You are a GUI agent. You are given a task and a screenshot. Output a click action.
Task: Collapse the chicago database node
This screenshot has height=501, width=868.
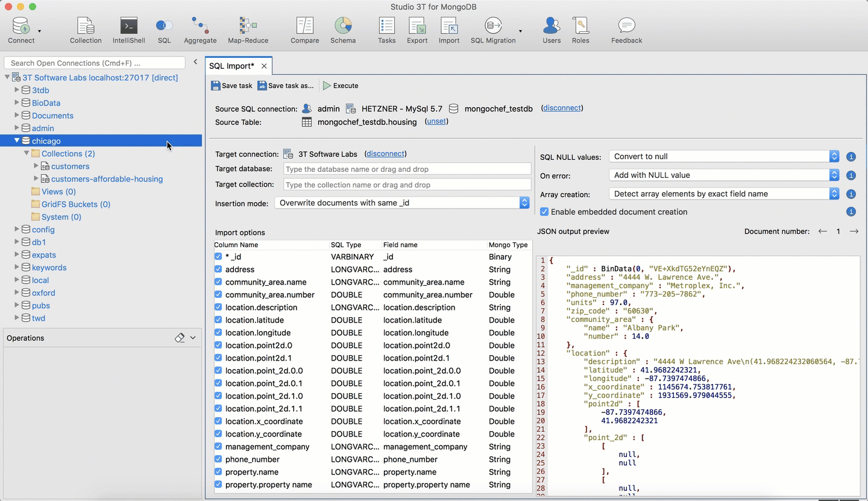pyautogui.click(x=17, y=140)
